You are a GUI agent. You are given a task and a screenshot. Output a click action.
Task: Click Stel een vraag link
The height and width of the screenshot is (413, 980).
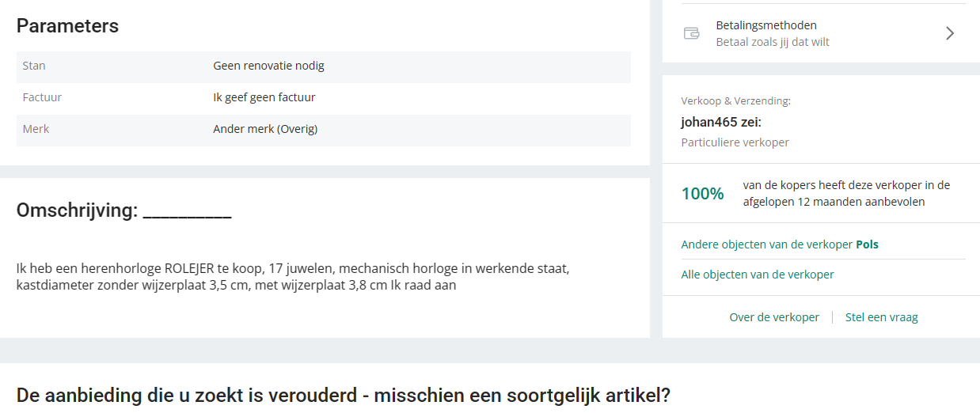pyautogui.click(x=882, y=317)
